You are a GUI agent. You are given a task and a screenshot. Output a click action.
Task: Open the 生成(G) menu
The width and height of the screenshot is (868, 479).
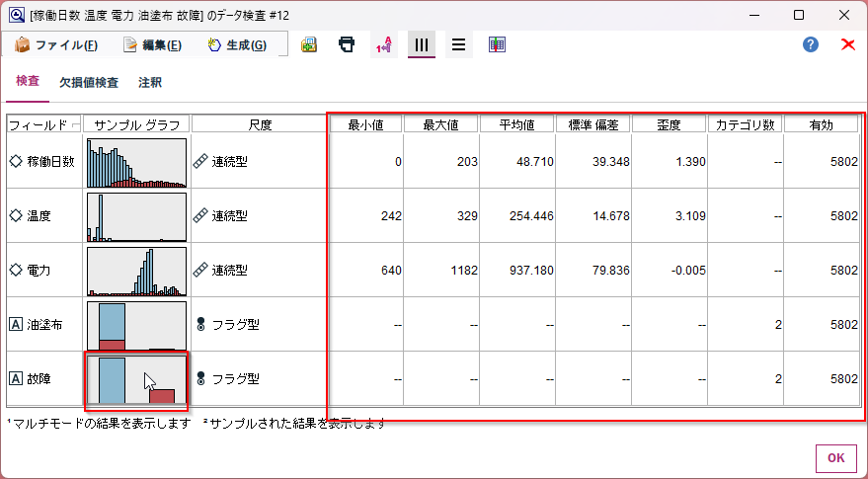click(x=237, y=44)
